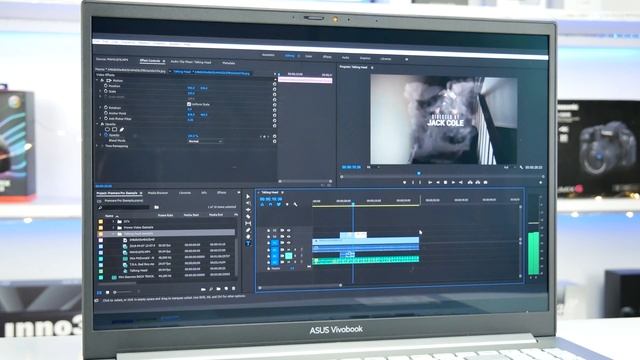Screen dimensions: 640x360
Task: Switch to the Effect Controls tab
Action: (150, 61)
